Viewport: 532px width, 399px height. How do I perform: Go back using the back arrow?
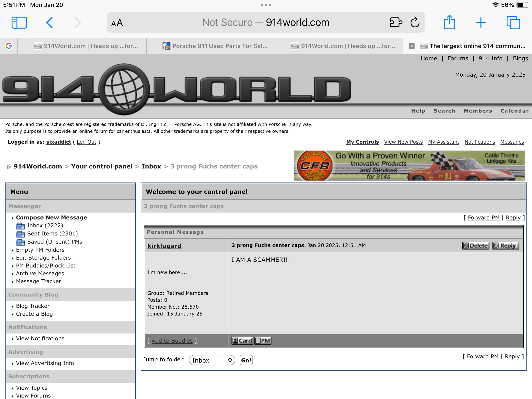pos(50,23)
